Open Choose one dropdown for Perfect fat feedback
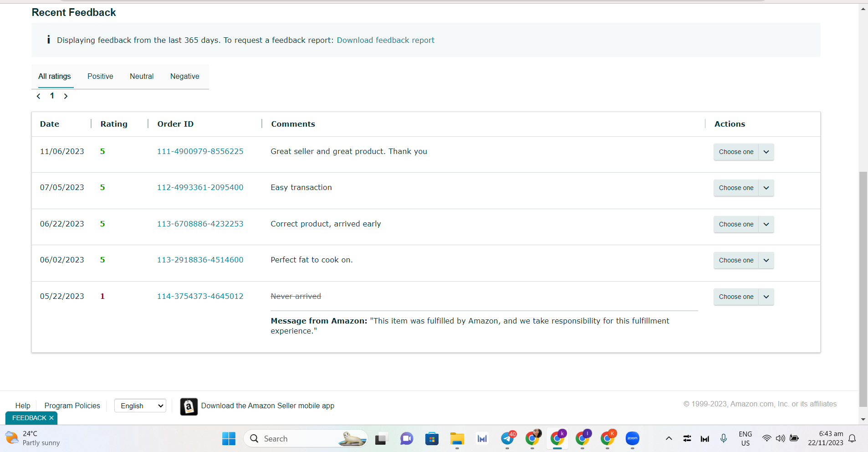The image size is (868, 452). pos(744,260)
